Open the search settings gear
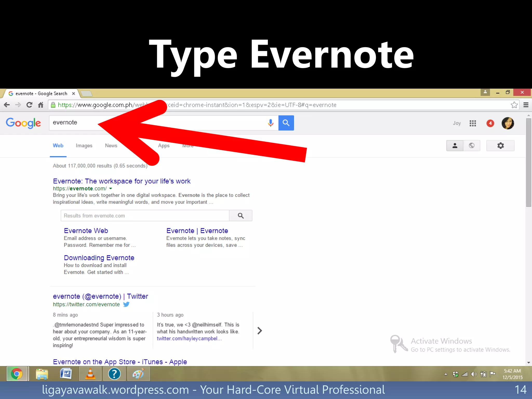The height and width of the screenshot is (399, 532). point(500,146)
